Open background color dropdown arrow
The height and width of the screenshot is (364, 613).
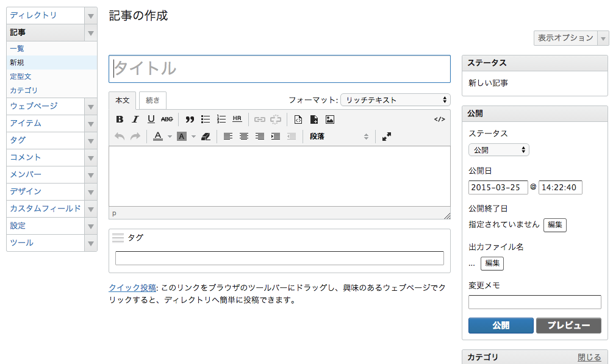(x=193, y=137)
